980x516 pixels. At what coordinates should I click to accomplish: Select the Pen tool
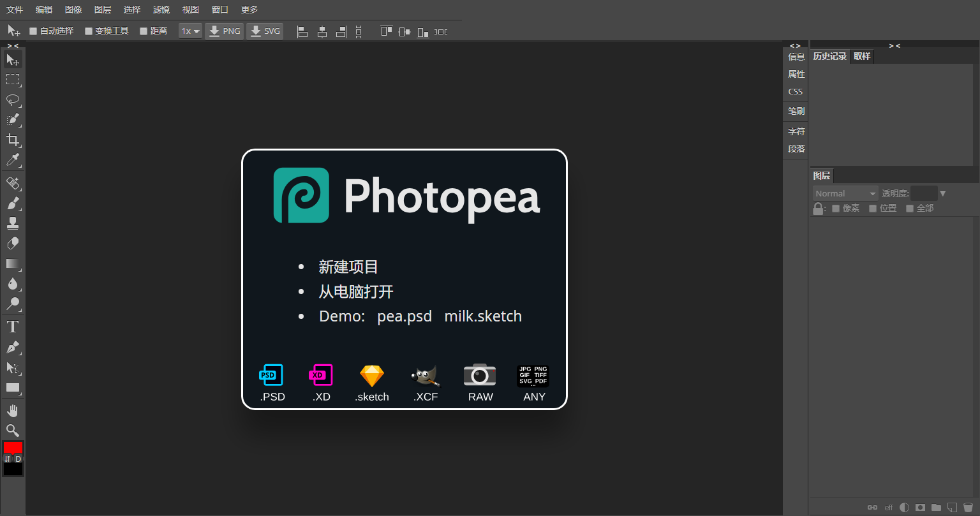pyautogui.click(x=13, y=348)
